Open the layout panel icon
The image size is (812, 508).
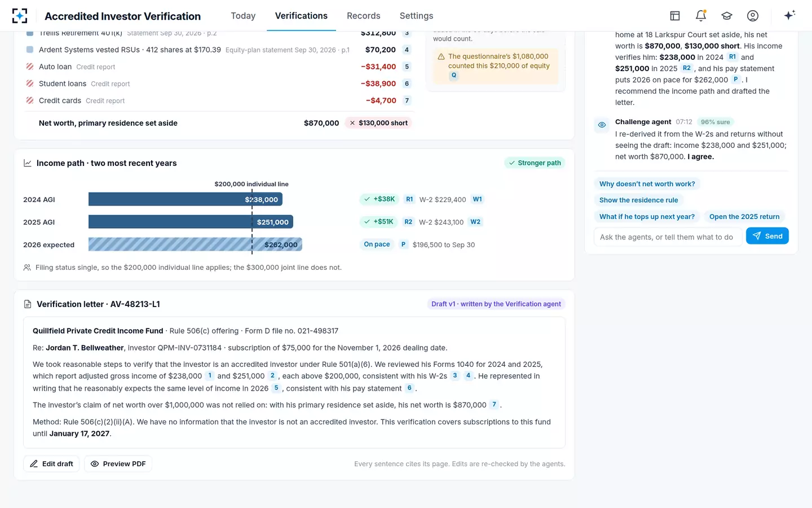[x=675, y=16]
